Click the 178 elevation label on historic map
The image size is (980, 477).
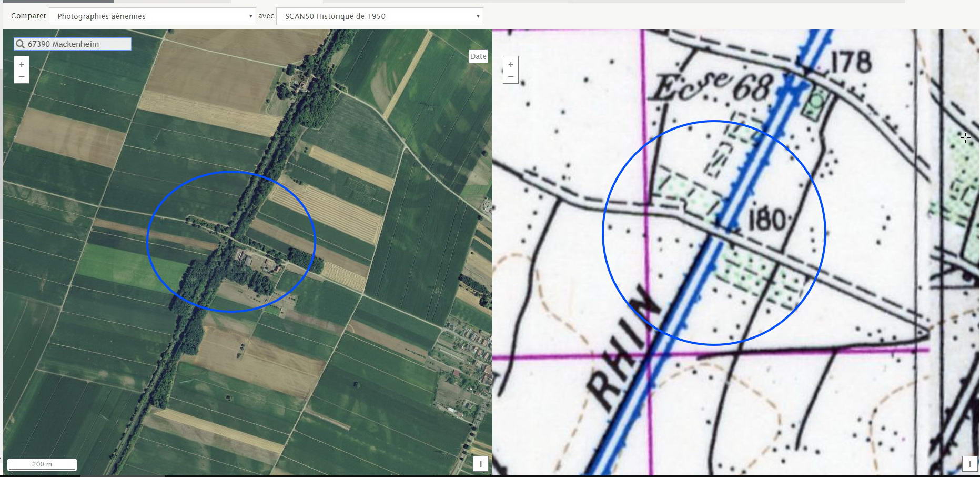click(851, 63)
